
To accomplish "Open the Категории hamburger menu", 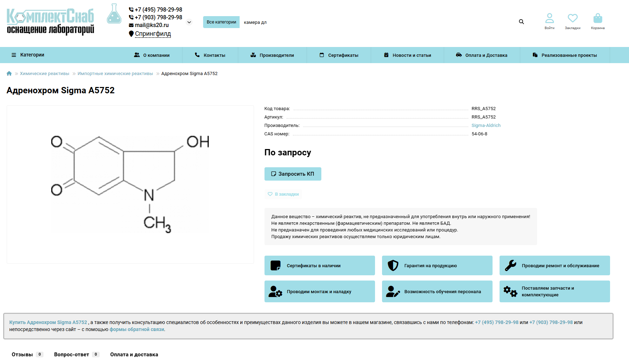I will tap(28, 55).
